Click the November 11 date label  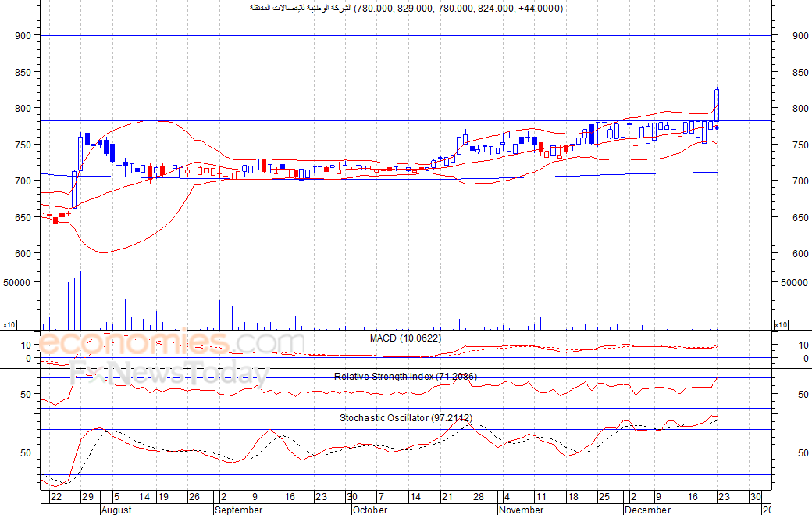click(540, 497)
